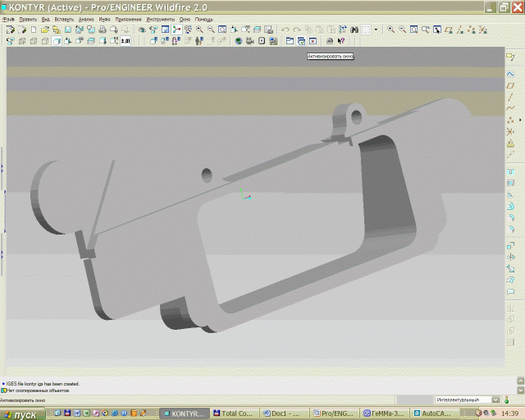This screenshot has width=525, height=420.
Task: Print the model with the printer icon
Action: [103, 30]
